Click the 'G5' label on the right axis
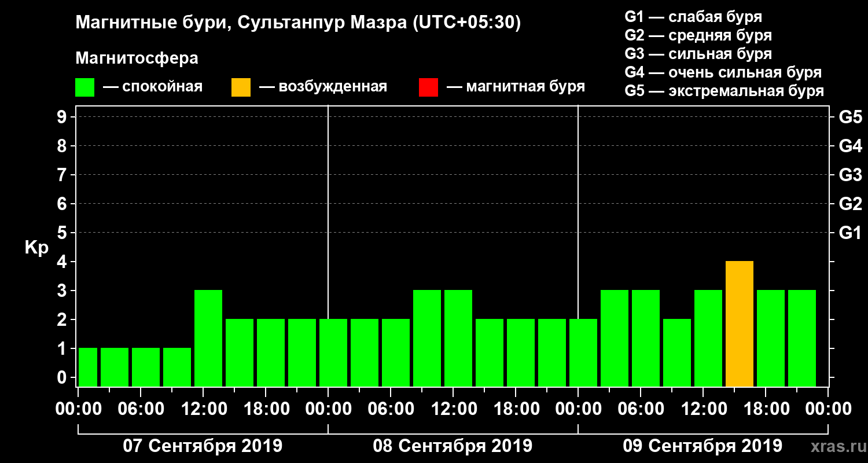Screen dimensions: 868x463 851,117
